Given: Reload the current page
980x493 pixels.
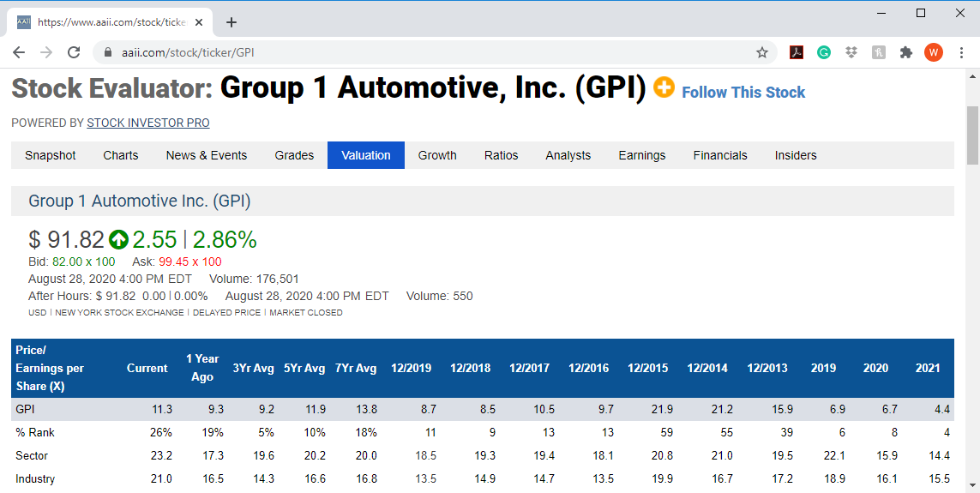Looking at the screenshot, I should click(x=74, y=52).
